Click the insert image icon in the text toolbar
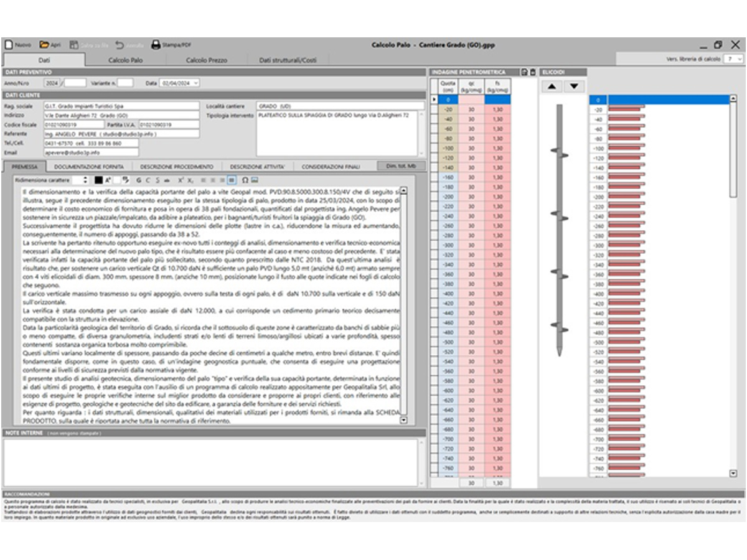Screen dimensions: 747x560 [x=255, y=180]
